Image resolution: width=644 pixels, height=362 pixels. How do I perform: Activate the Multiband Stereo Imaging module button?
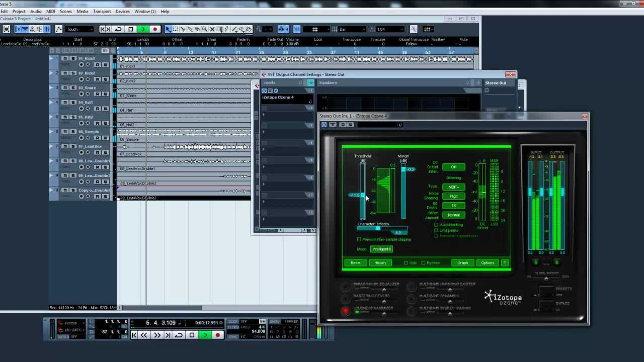click(412, 311)
